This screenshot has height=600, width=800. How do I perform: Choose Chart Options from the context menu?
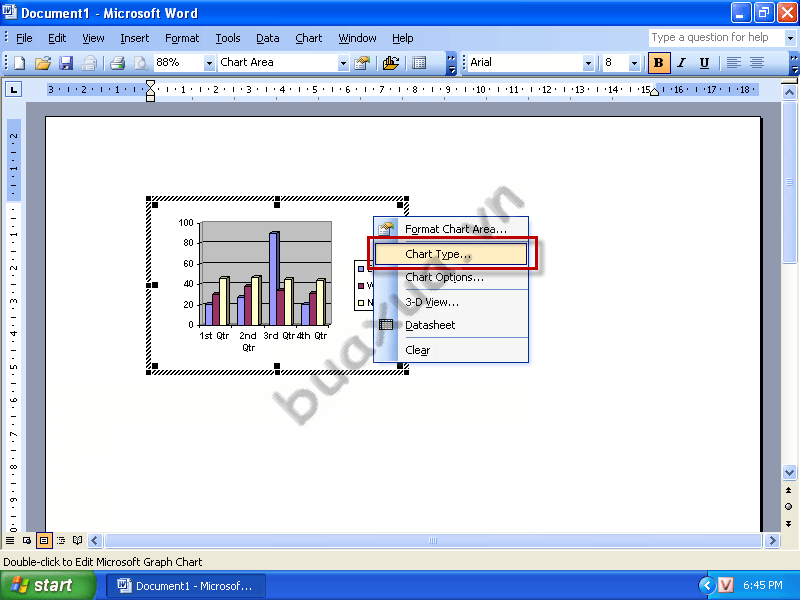(x=451, y=277)
